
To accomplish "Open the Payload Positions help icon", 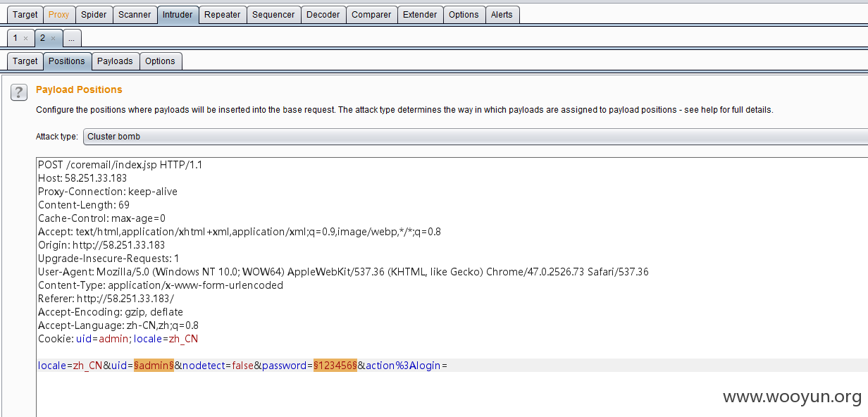I will tap(20, 92).
